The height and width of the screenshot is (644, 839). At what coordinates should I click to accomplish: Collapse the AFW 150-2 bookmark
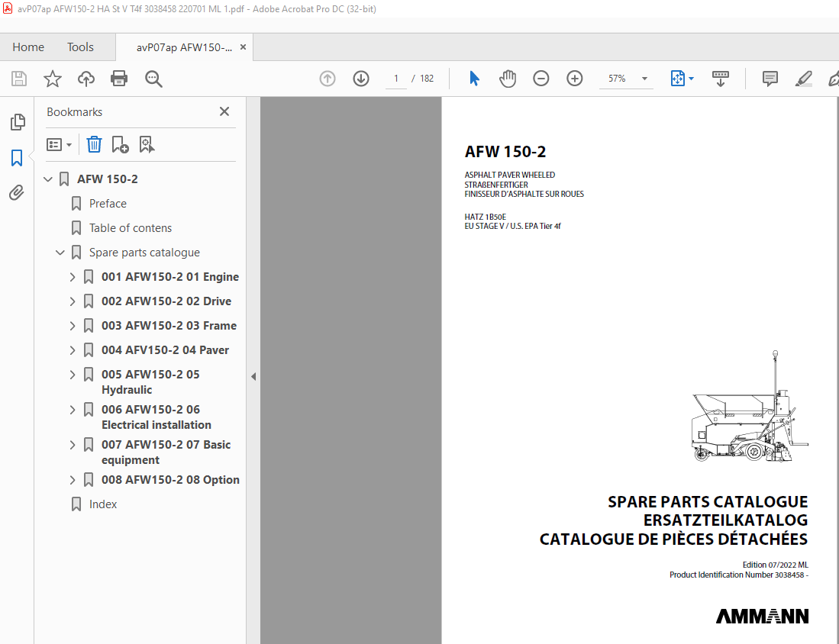coord(48,179)
